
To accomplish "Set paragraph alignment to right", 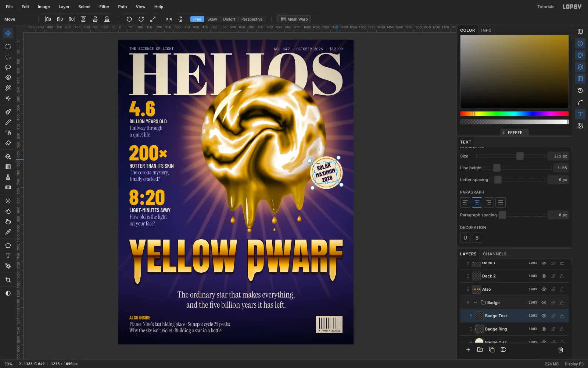I will pyautogui.click(x=489, y=202).
